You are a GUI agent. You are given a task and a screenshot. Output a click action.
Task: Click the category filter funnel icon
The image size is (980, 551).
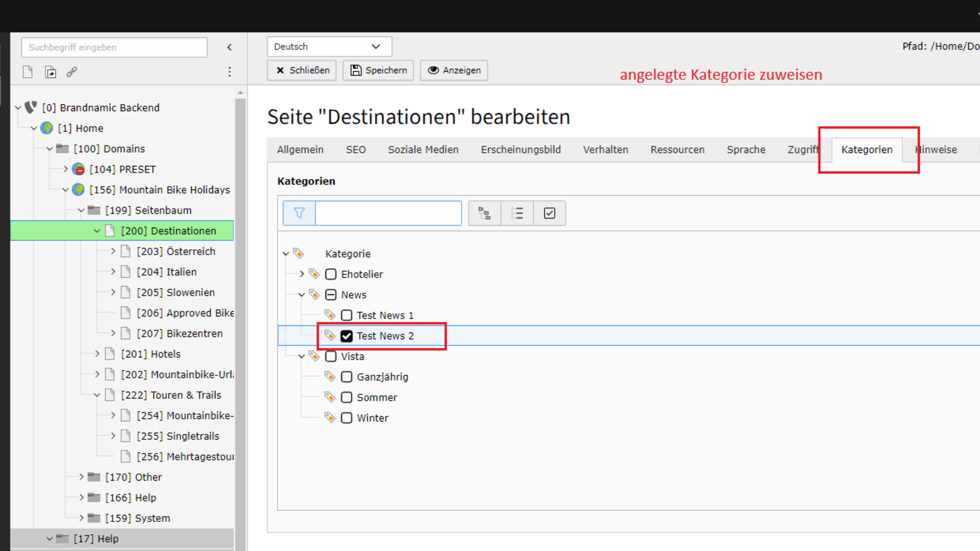(299, 213)
